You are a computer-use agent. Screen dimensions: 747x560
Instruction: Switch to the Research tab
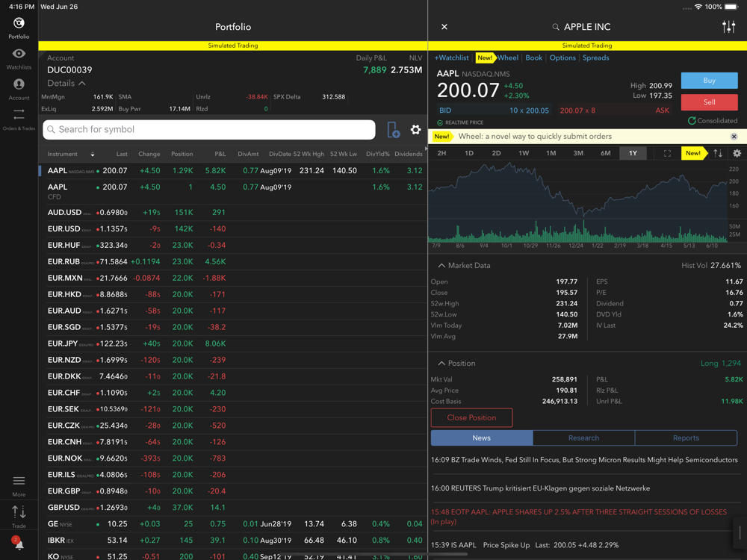(x=583, y=438)
